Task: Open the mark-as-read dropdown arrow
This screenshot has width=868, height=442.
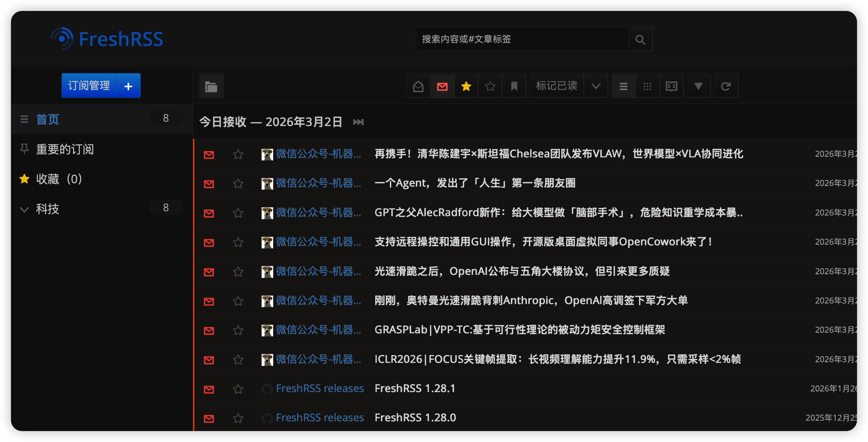Action: point(596,86)
